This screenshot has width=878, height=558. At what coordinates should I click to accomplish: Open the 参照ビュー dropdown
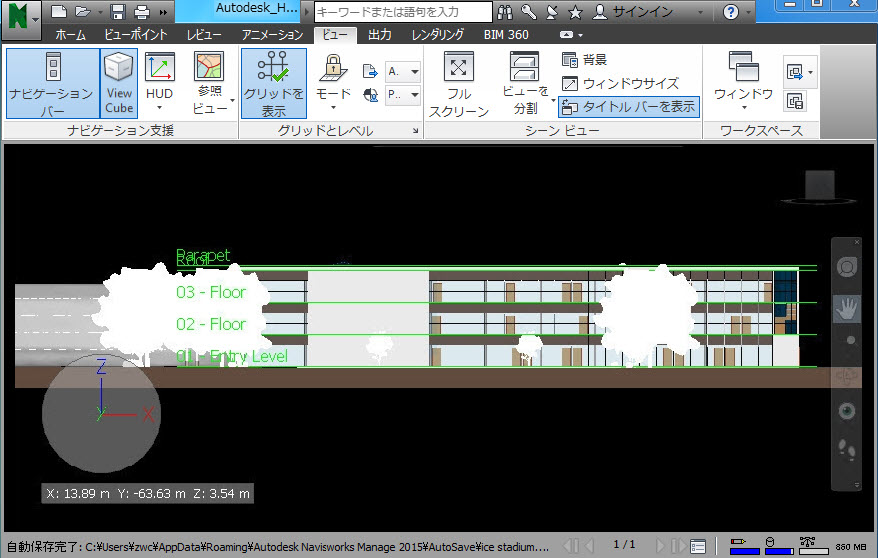210,83
